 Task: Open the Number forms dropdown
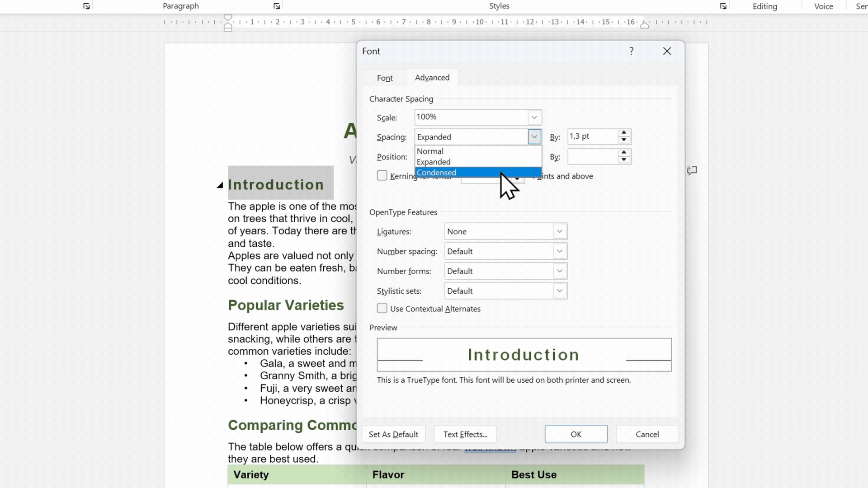559,271
